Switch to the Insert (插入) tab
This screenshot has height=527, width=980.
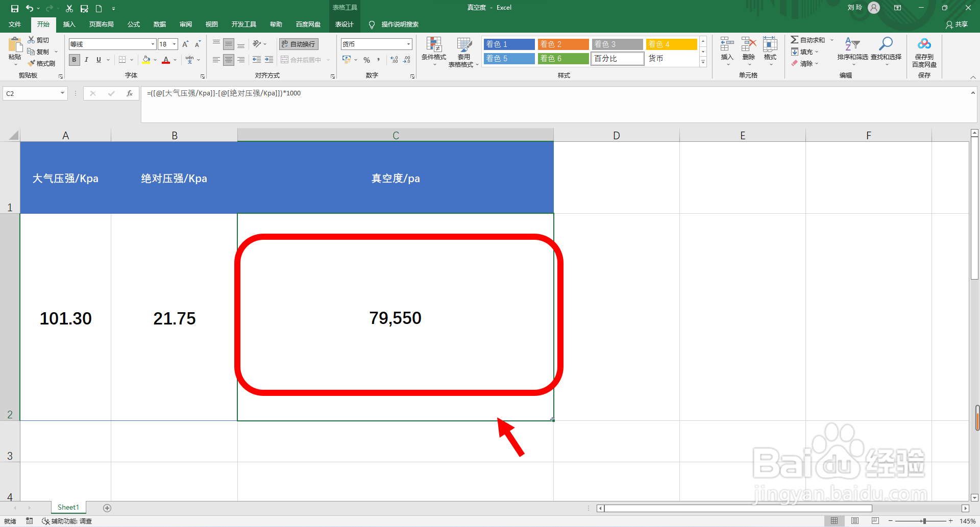click(x=69, y=24)
